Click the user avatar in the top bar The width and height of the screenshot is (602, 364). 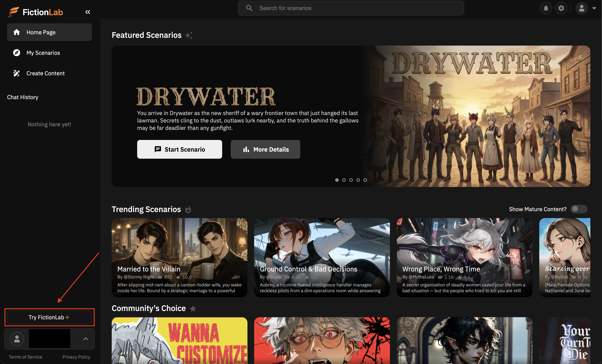click(x=581, y=8)
